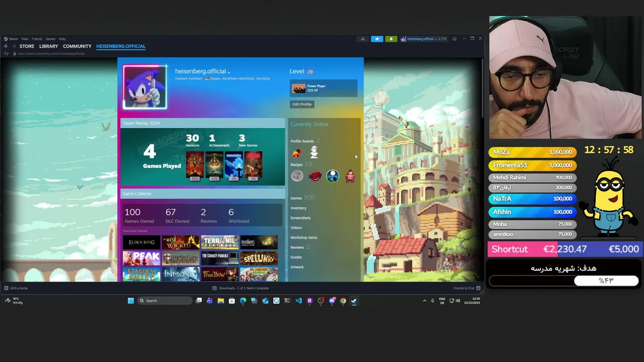
Task: Open The Stanley Parable game banner
Action: [x=220, y=258]
